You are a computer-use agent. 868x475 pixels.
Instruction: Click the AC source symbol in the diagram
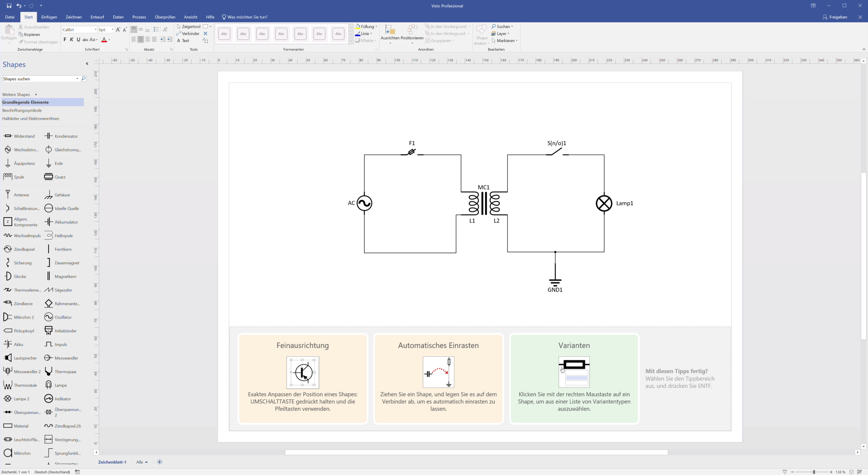click(x=364, y=203)
